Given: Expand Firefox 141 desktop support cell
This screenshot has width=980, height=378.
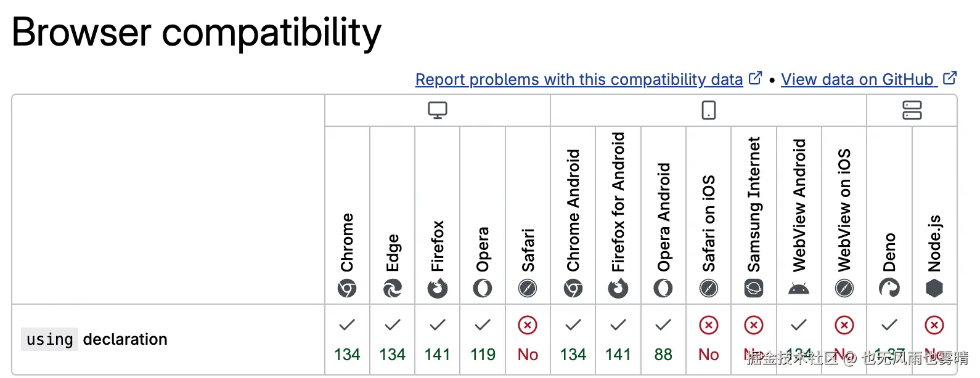Looking at the screenshot, I should click(438, 339).
